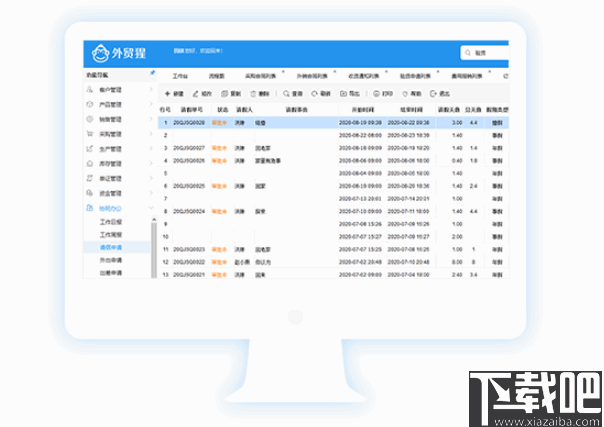Image resolution: width=604 pixels, height=427 pixels.
Task: Click the product management (产品管理) sidebar icon
Action: tap(90, 104)
